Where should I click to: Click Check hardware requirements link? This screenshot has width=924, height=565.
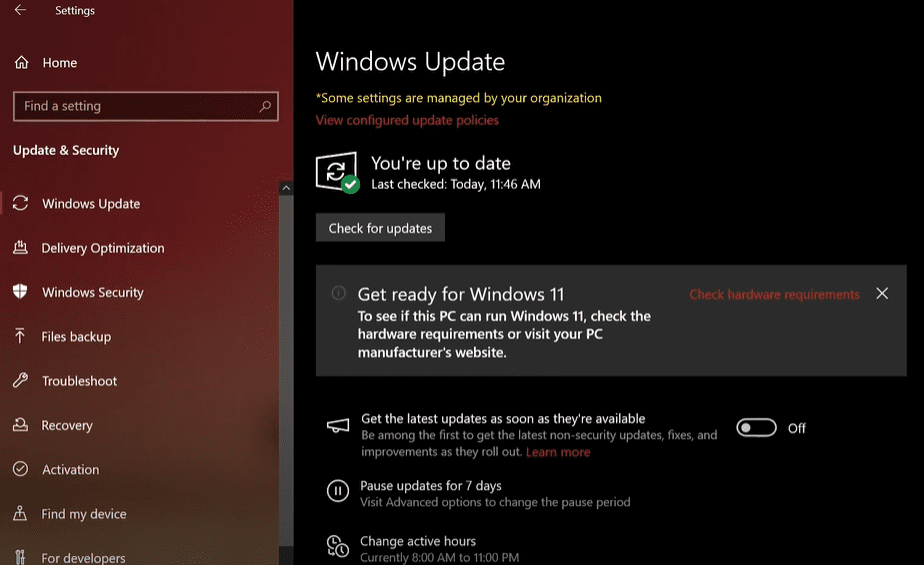tap(774, 295)
